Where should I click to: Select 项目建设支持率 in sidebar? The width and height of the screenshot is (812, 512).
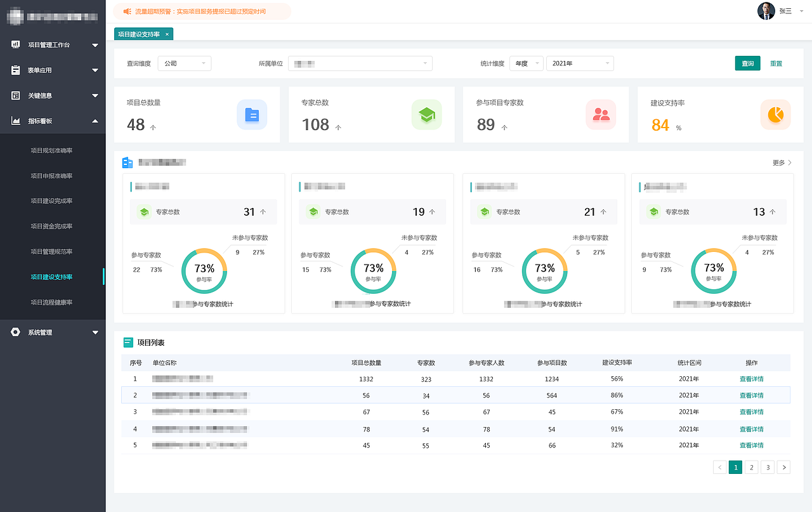(x=51, y=277)
